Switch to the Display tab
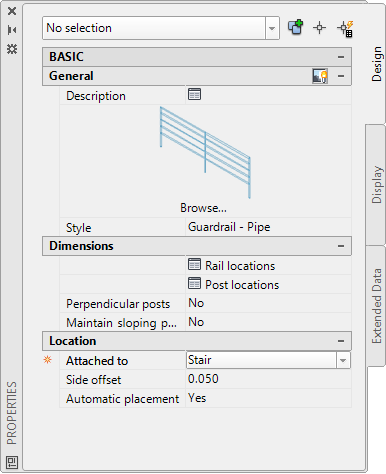This screenshot has height=474, width=386. (376, 185)
